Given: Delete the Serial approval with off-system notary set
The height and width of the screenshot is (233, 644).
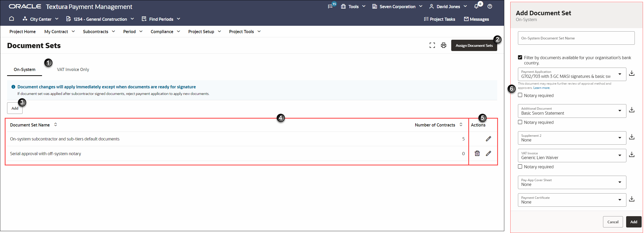Looking at the screenshot, I should (x=477, y=153).
